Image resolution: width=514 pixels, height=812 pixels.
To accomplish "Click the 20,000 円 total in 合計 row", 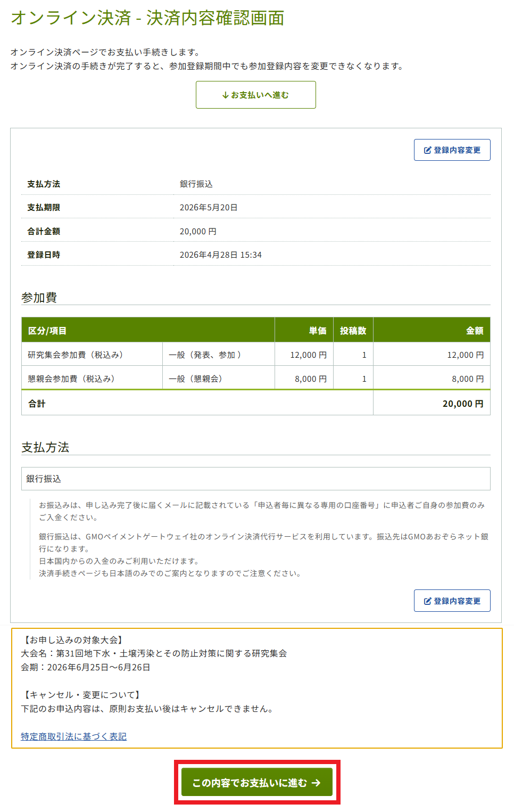I will tap(462, 404).
